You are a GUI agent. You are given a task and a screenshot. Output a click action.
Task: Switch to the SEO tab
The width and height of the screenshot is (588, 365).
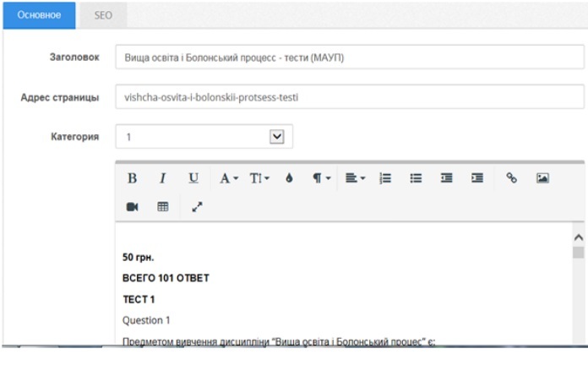coord(103,14)
